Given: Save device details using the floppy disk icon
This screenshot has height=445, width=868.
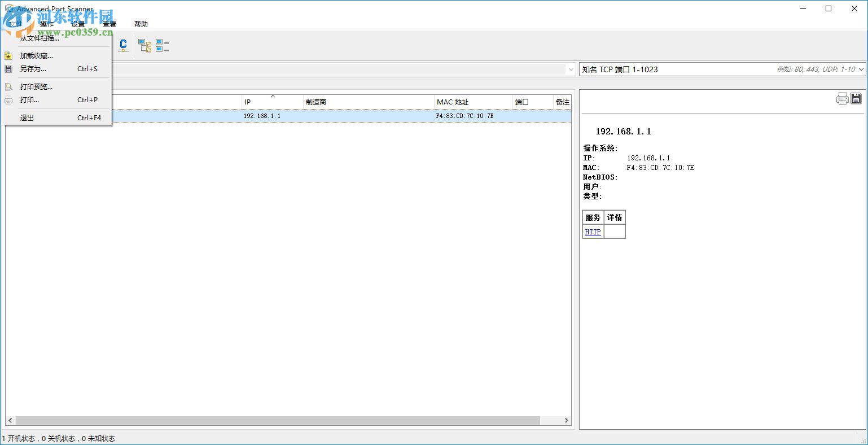Looking at the screenshot, I should tap(856, 98).
